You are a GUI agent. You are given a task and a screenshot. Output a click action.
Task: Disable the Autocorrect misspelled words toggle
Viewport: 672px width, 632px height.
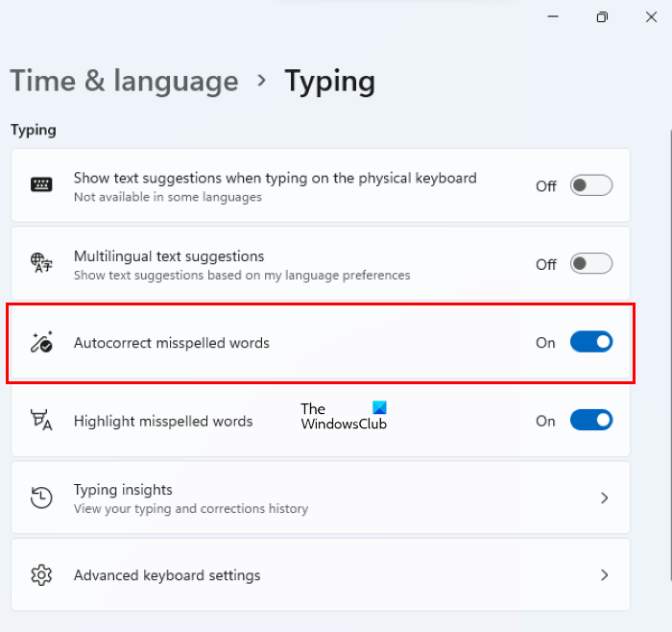590,342
